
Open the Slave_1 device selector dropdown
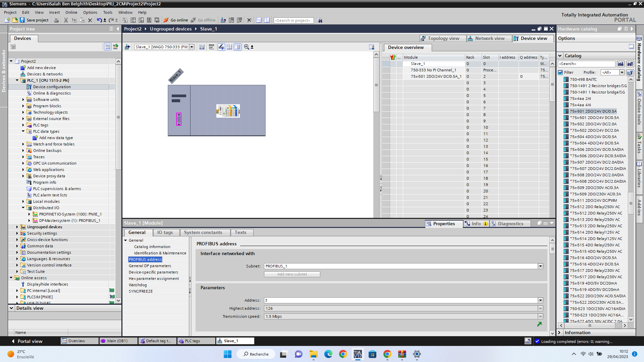coord(192,47)
